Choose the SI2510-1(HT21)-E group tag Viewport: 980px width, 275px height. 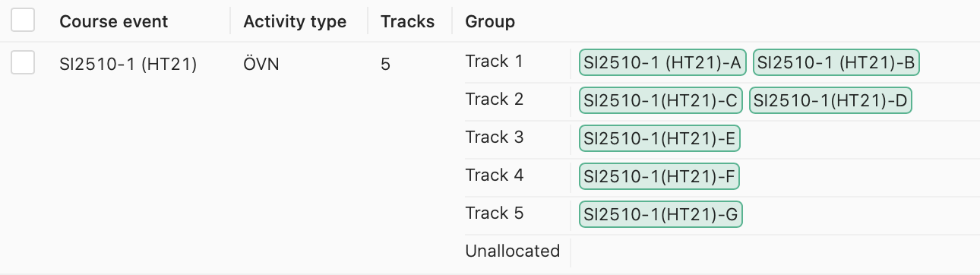coord(659,139)
